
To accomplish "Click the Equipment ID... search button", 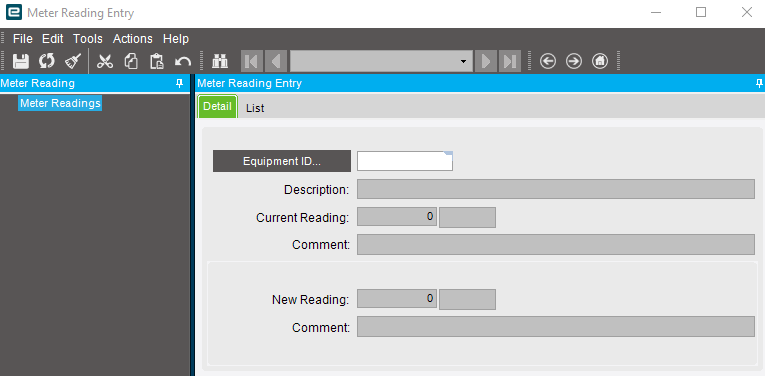I will [282, 161].
